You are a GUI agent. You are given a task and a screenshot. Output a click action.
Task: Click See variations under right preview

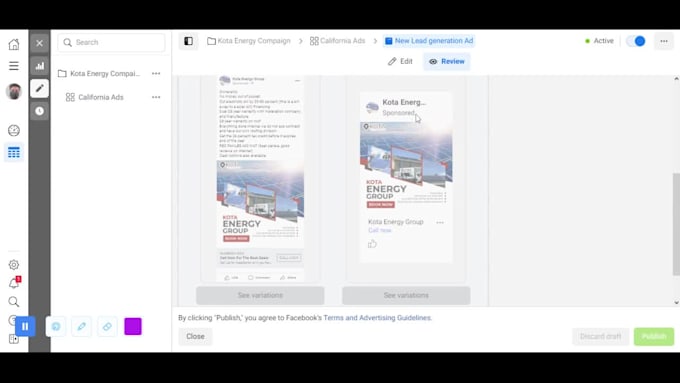[x=406, y=295]
